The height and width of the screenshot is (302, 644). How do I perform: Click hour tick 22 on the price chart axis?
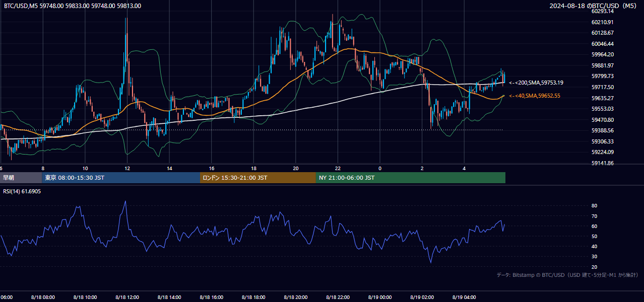pyautogui.click(x=338, y=169)
